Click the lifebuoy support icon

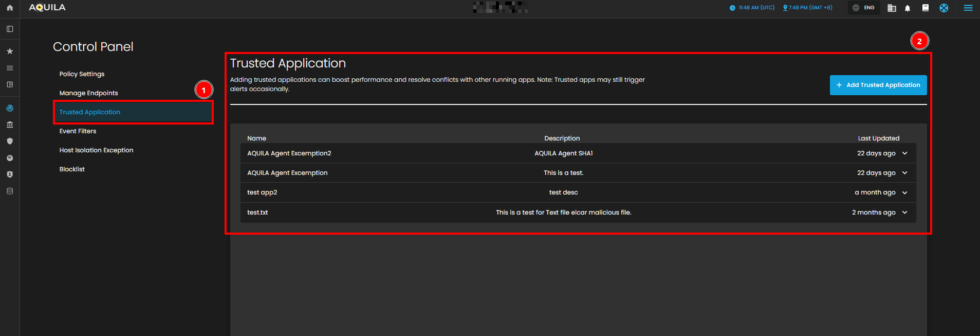(944, 8)
